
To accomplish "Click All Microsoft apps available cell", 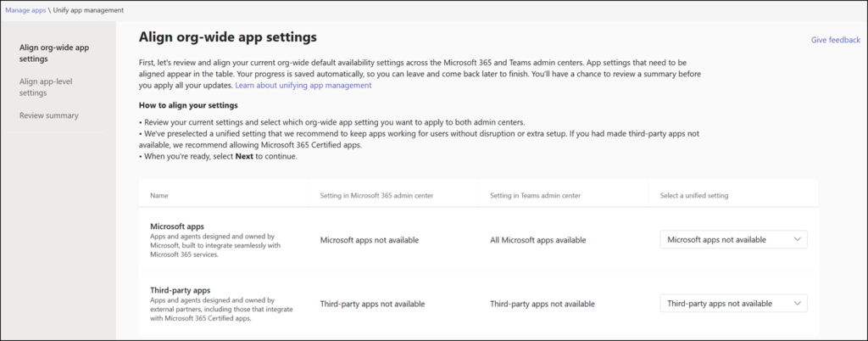I will [x=538, y=240].
